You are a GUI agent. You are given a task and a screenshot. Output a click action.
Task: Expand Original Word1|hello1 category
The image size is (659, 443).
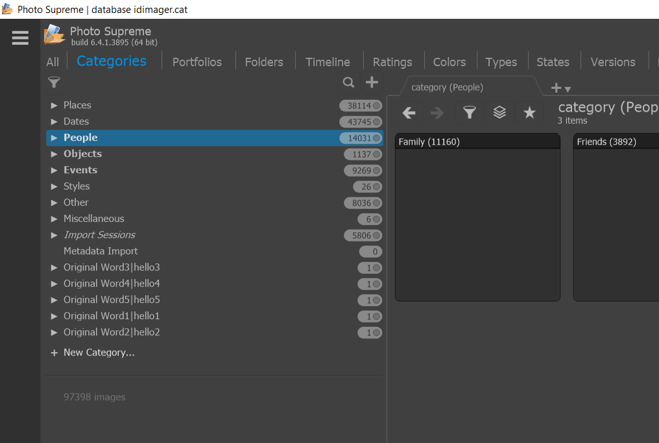(x=54, y=316)
